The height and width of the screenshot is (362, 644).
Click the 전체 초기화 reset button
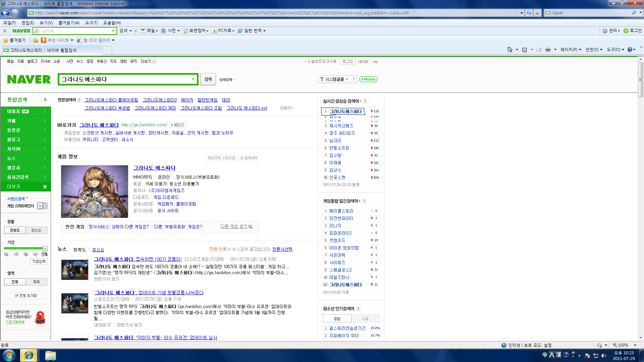(26, 296)
